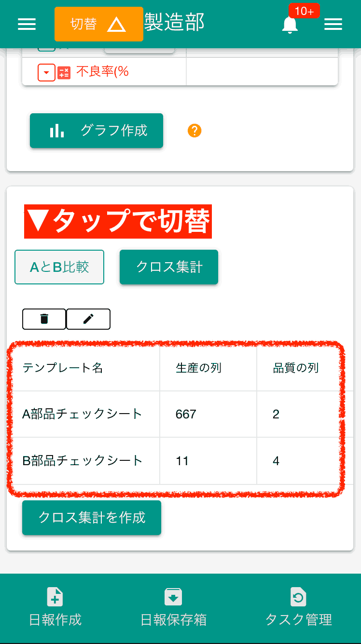Open the notification bell with 10+ badge

click(290, 24)
